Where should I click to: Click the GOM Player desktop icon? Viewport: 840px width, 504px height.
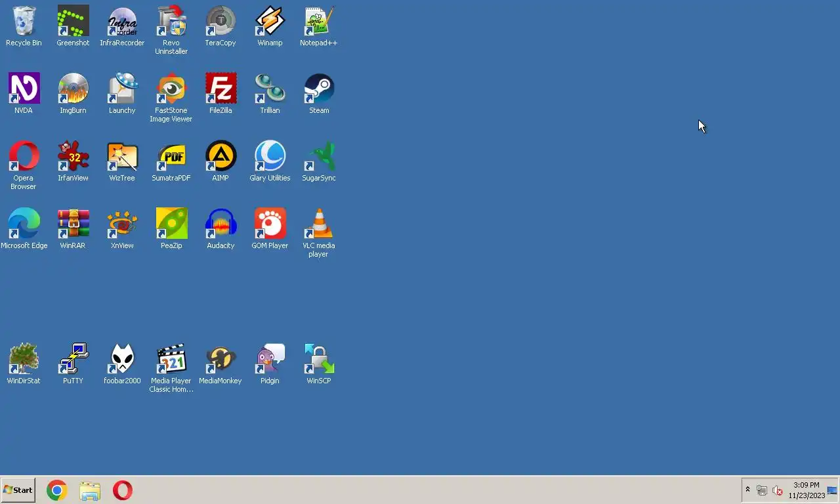pyautogui.click(x=270, y=229)
